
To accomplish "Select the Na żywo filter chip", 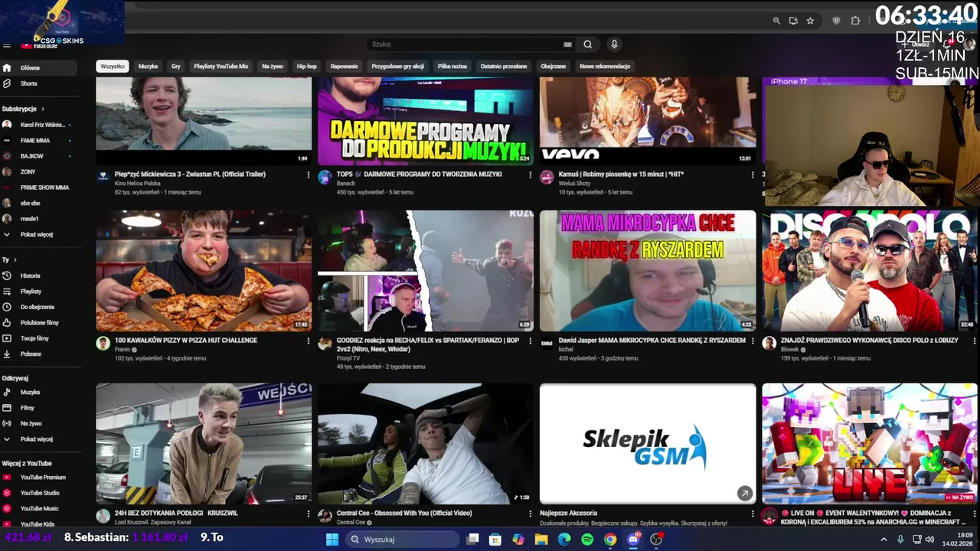I will pos(273,67).
